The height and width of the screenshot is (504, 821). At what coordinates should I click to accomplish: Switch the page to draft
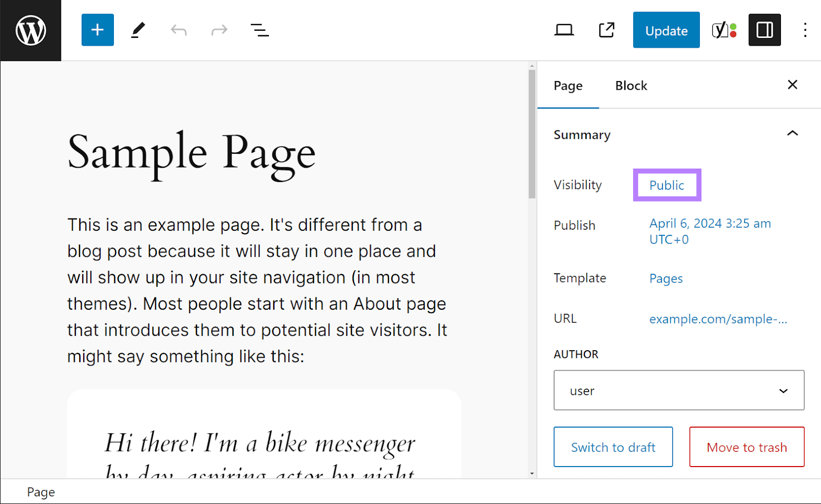[x=613, y=447]
